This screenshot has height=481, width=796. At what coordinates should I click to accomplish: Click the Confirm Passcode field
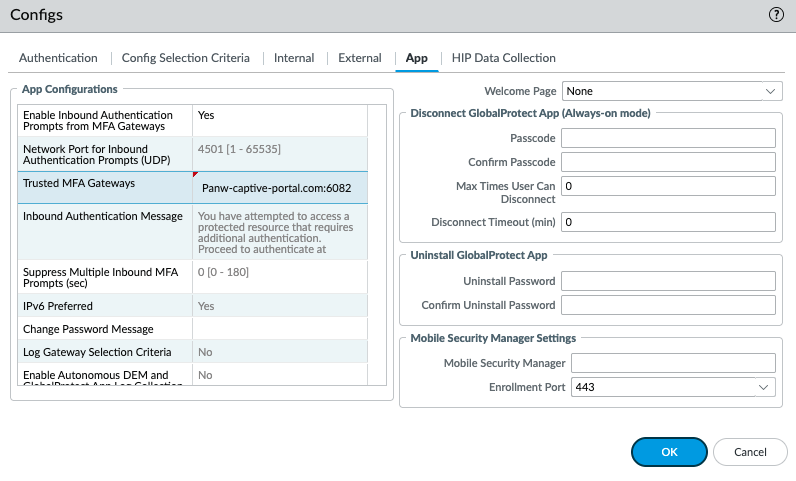[x=668, y=162]
